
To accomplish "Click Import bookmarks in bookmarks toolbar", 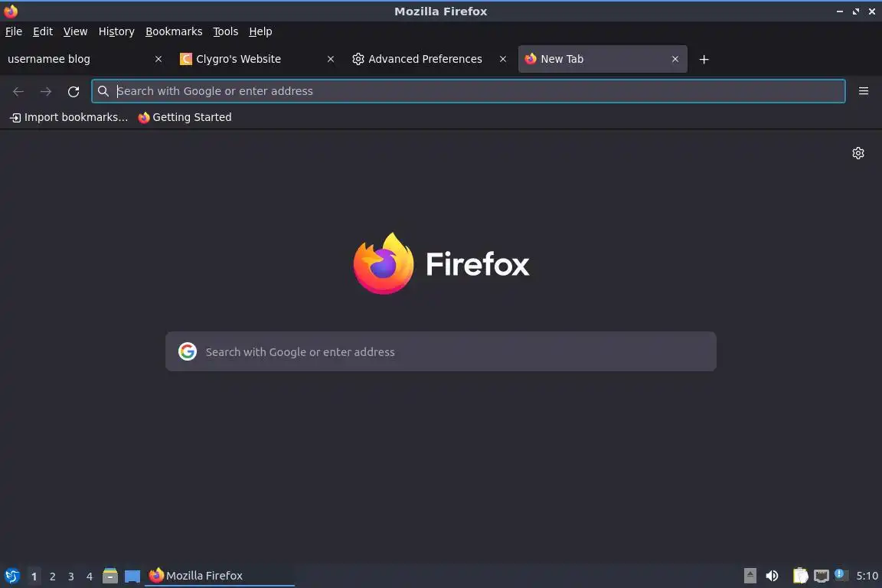I will point(69,117).
